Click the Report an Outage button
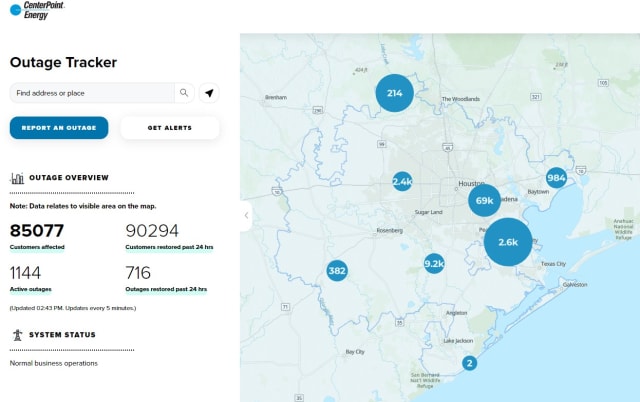Image resolution: width=640 pixels, height=402 pixels. pos(59,128)
